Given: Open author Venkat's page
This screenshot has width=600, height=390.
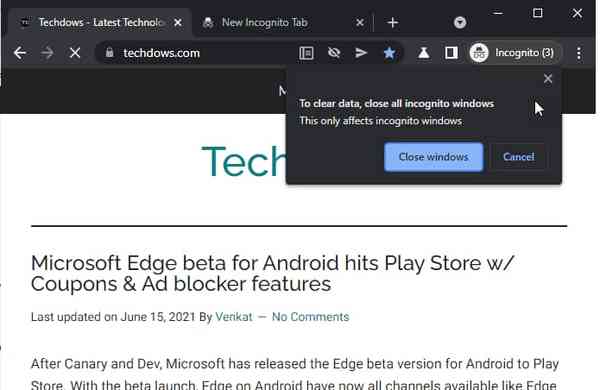Looking at the screenshot, I should (x=234, y=317).
